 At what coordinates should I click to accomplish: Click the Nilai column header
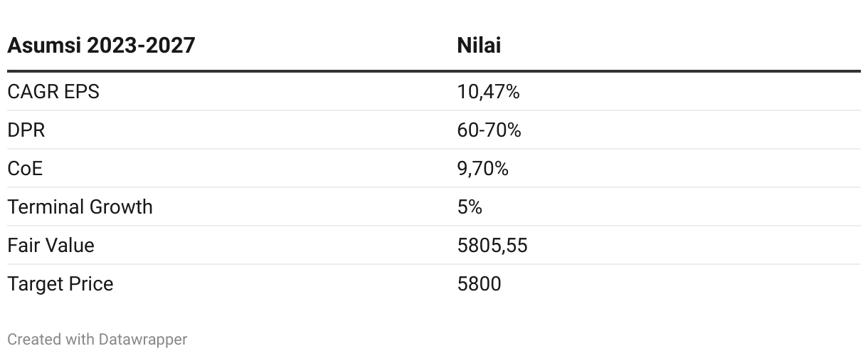[479, 46]
